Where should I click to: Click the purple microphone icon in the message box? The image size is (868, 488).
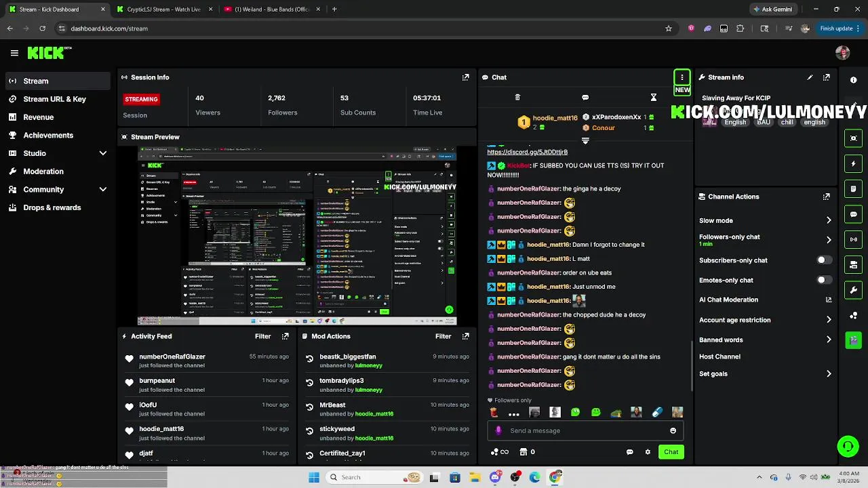point(498,430)
